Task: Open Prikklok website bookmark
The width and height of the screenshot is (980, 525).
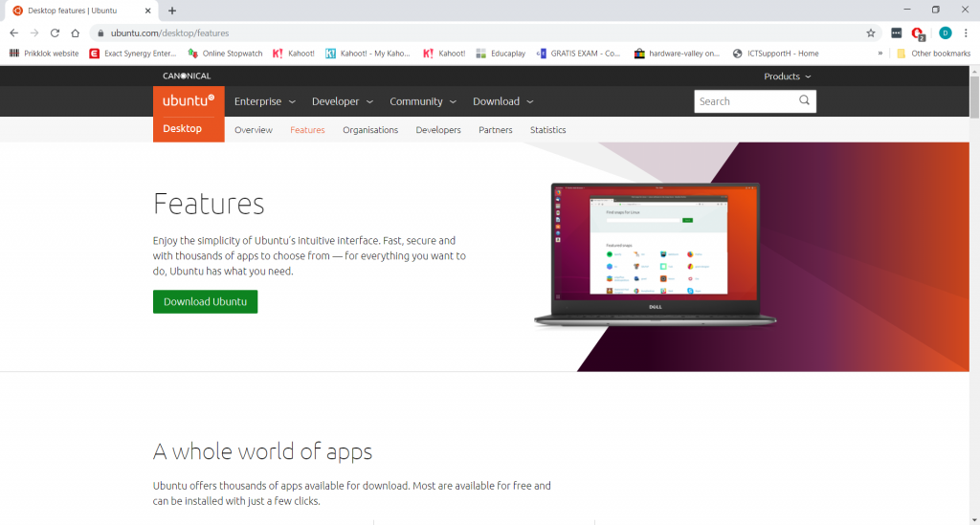Action: (x=44, y=54)
